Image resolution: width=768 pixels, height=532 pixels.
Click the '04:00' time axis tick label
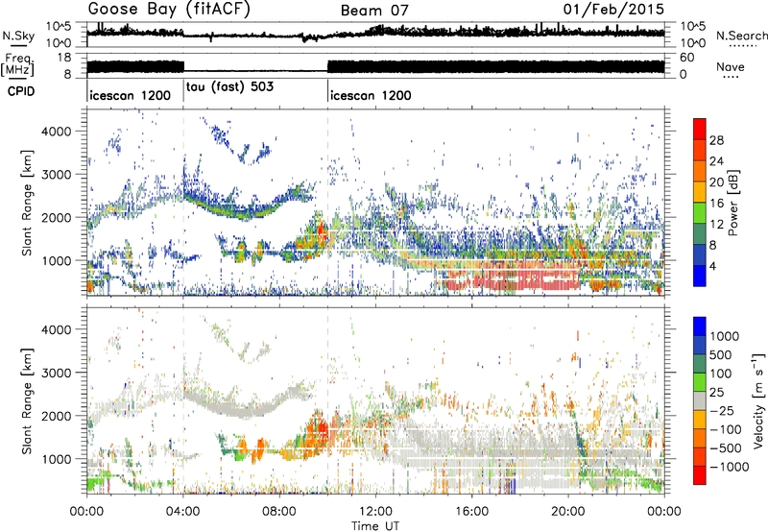coord(182,512)
